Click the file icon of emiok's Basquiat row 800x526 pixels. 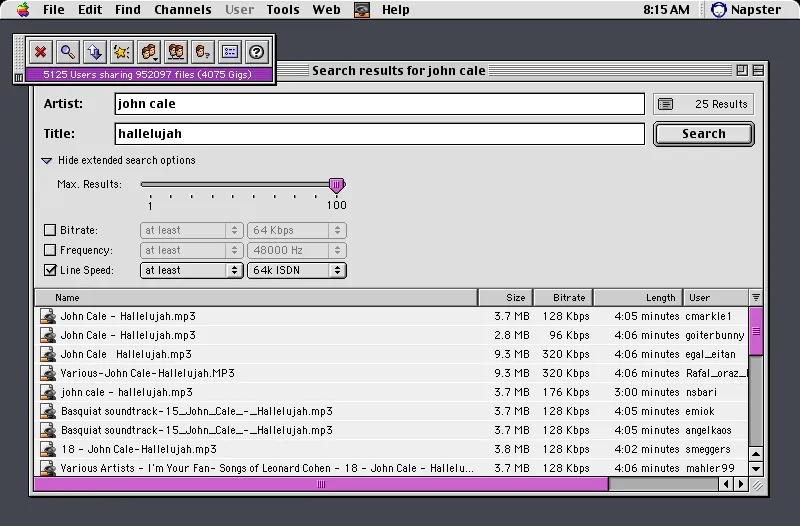48,411
